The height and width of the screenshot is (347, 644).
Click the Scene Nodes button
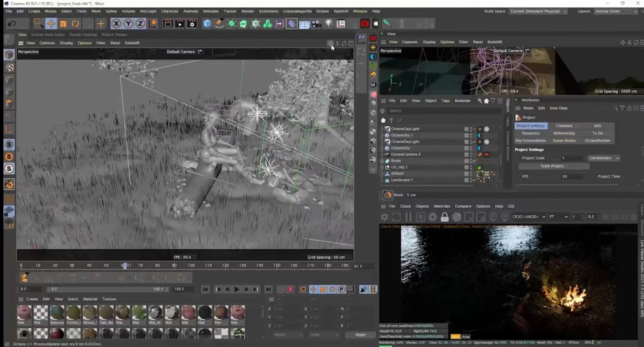(x=564, y=140)
